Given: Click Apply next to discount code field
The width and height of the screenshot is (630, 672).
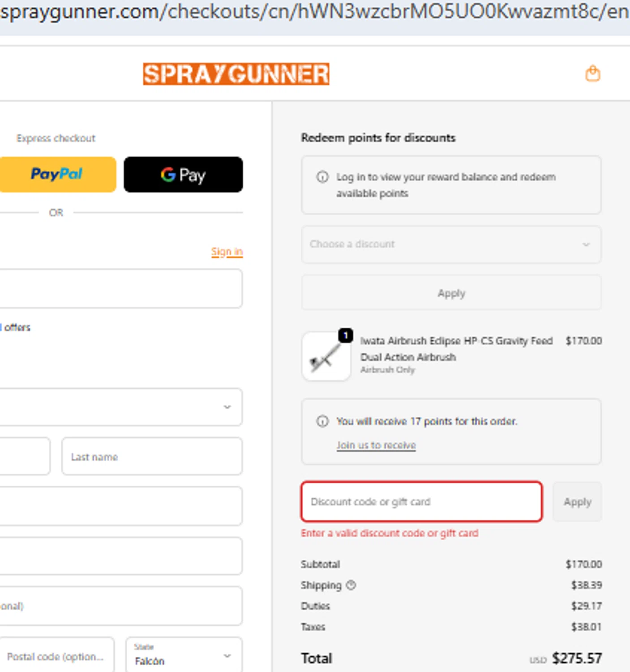Looking at the screenshot, I should coord(577,502).
